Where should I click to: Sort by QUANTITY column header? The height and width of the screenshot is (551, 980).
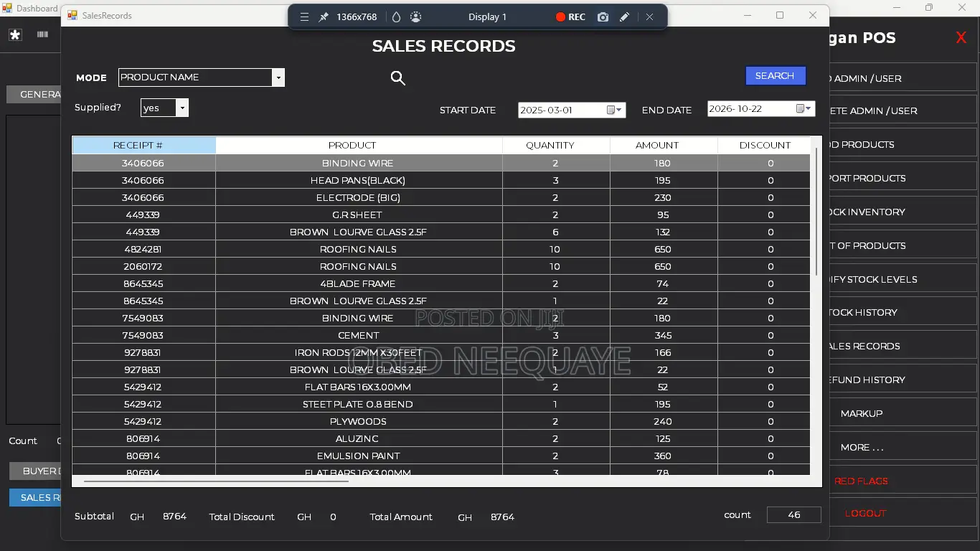tap(556, 145)
